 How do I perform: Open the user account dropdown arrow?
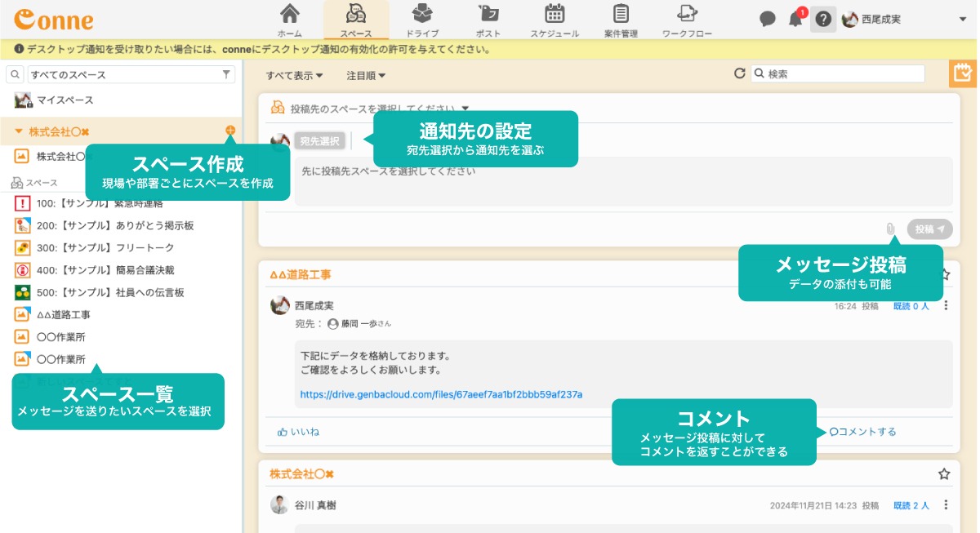coord(962,20)
